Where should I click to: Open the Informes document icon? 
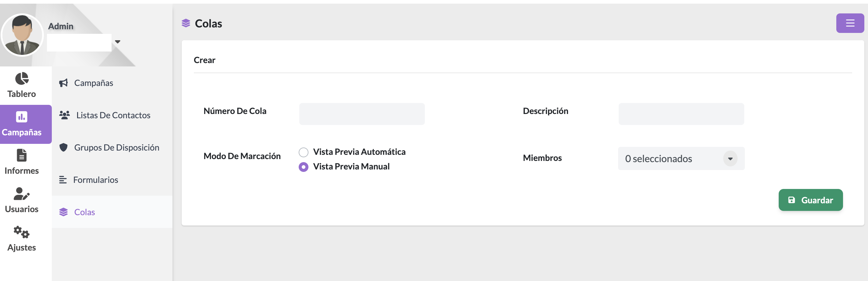[x=22, y=155]
